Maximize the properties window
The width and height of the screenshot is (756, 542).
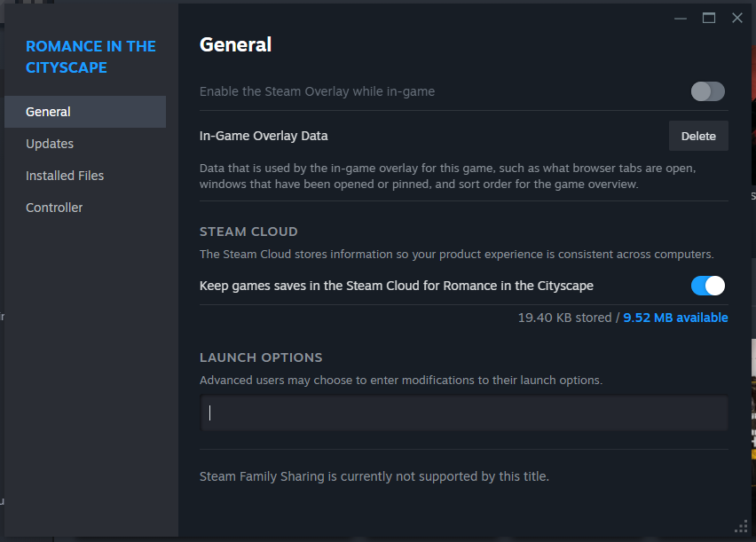[x=709, y=19]
